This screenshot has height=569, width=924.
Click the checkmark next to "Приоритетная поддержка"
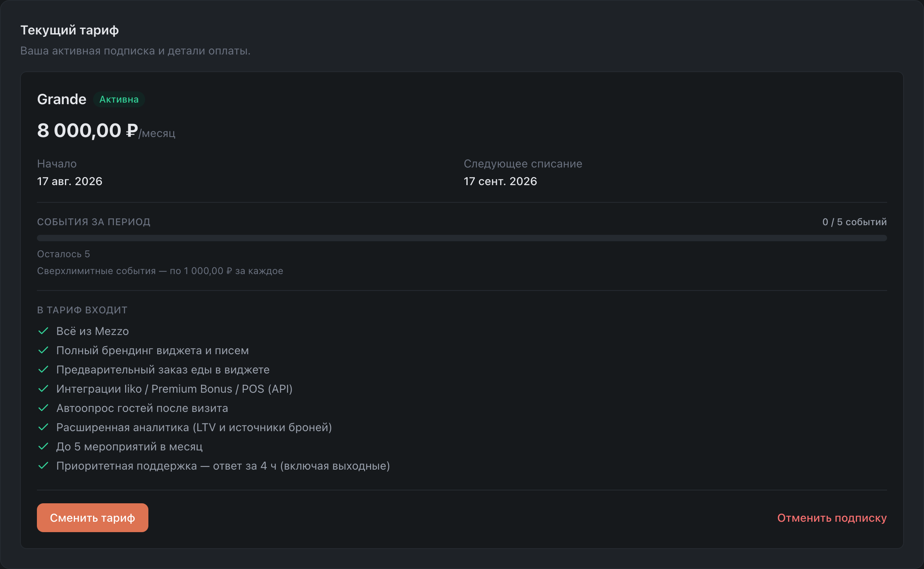(x=43, y=466)
